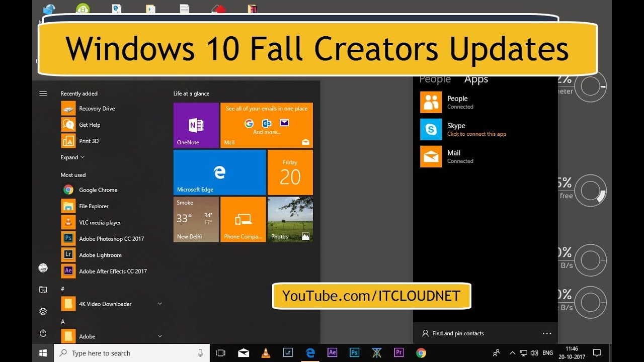Click Find and pin contacts

(x=453, y=333)
